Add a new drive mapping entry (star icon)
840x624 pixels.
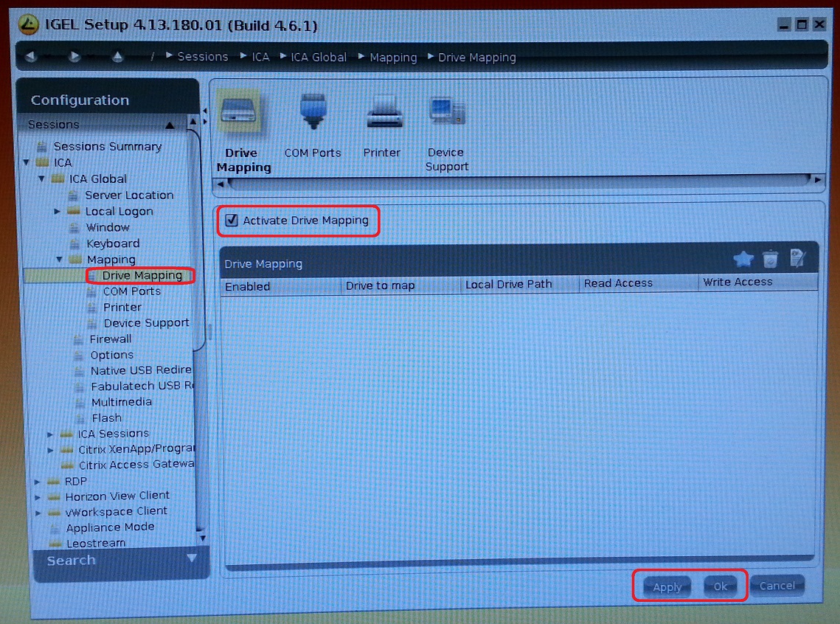(743, 259)
